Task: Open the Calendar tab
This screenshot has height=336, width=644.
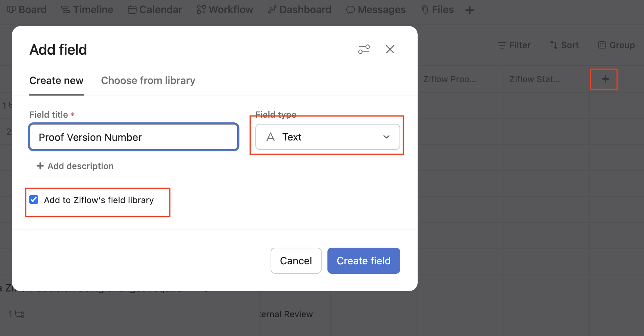Action: 155,9
